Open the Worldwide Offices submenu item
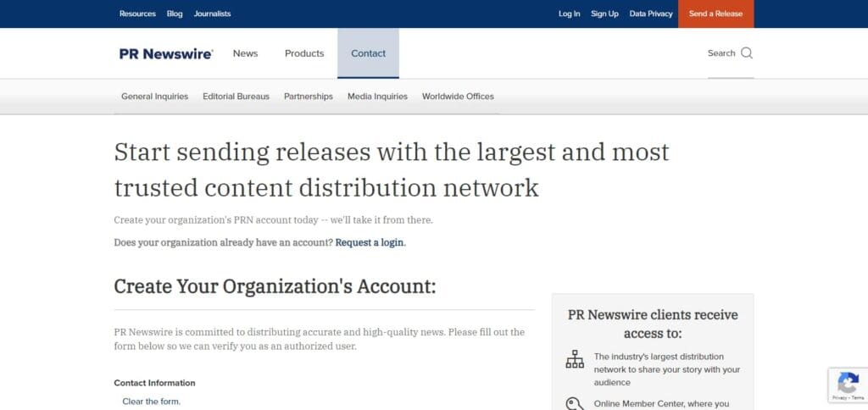 pyautogui.click(x=458, y=97)
